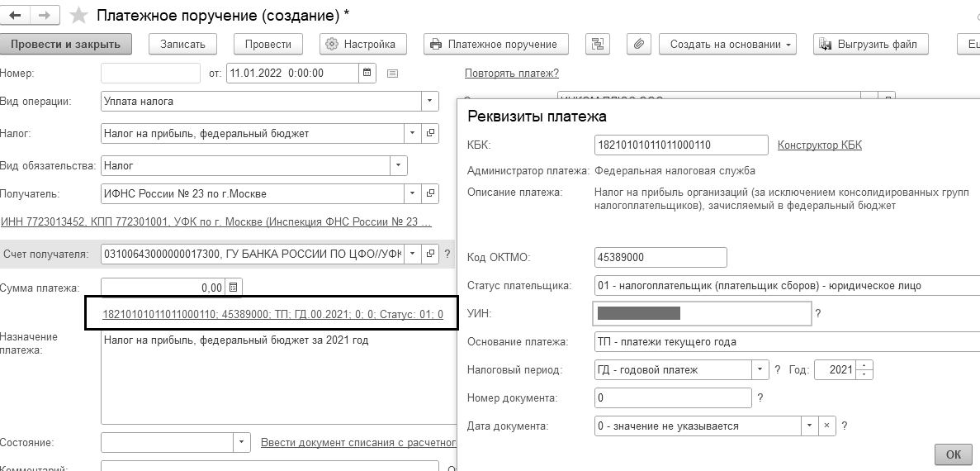Open the Получатель field's linked item icon
The height and width of the screenshot is (471, 980).
(x=430, y=193)
